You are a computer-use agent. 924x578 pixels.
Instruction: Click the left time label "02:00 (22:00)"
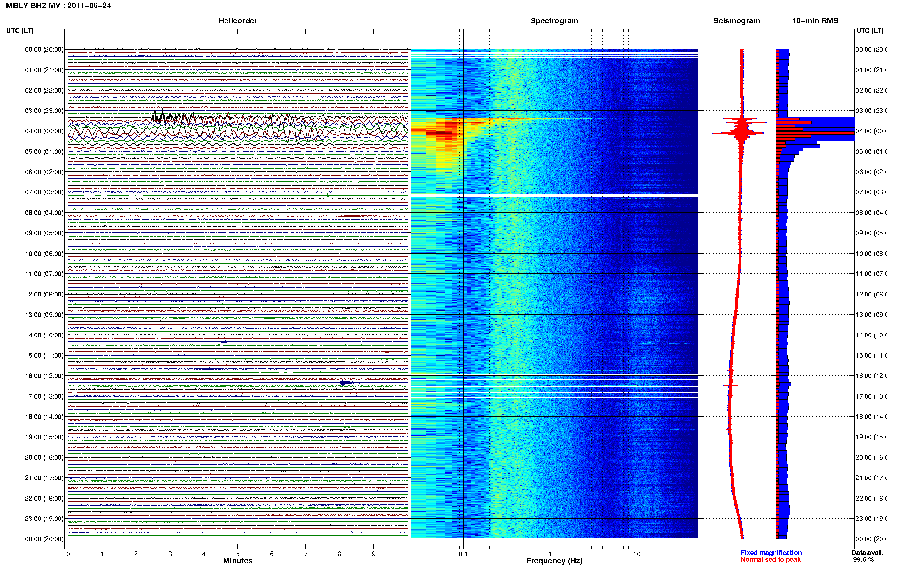[44, 91]
